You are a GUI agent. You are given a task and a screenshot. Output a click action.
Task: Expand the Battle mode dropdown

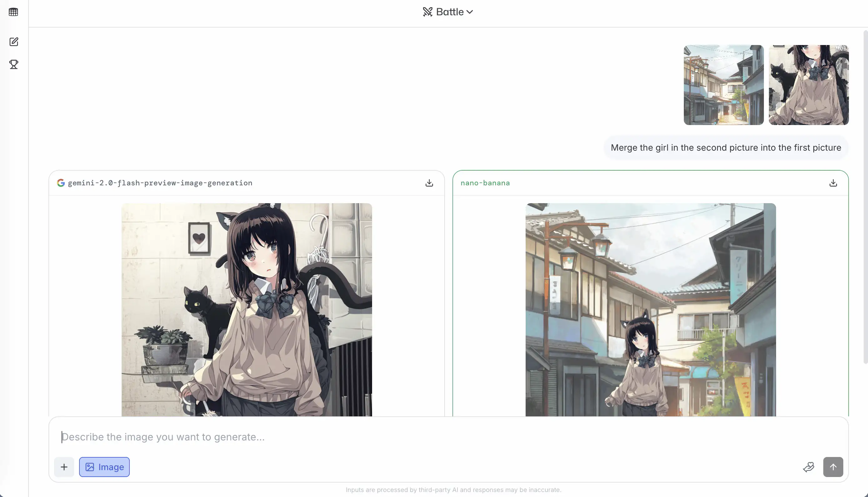pyautogui.click(x=450, y=12)
